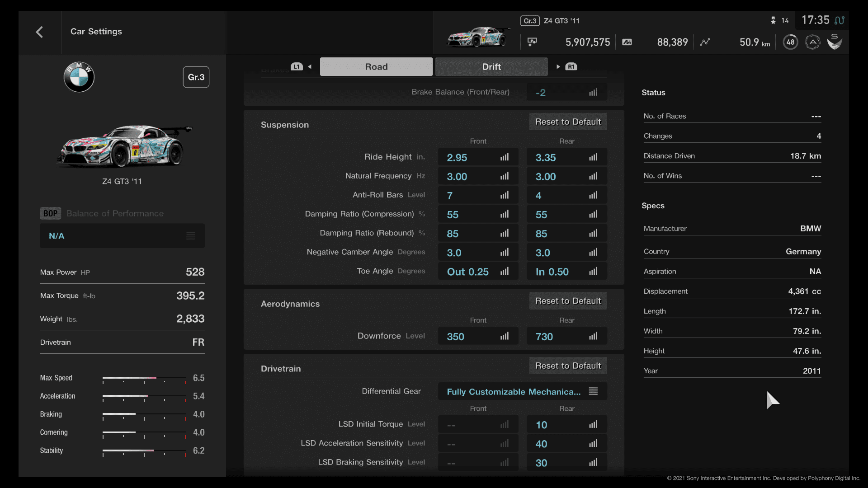The height and width of the screenshot is (488, 868).
Task: Select front Damping Rebound 85 field
Action: [x=478, y=233]
